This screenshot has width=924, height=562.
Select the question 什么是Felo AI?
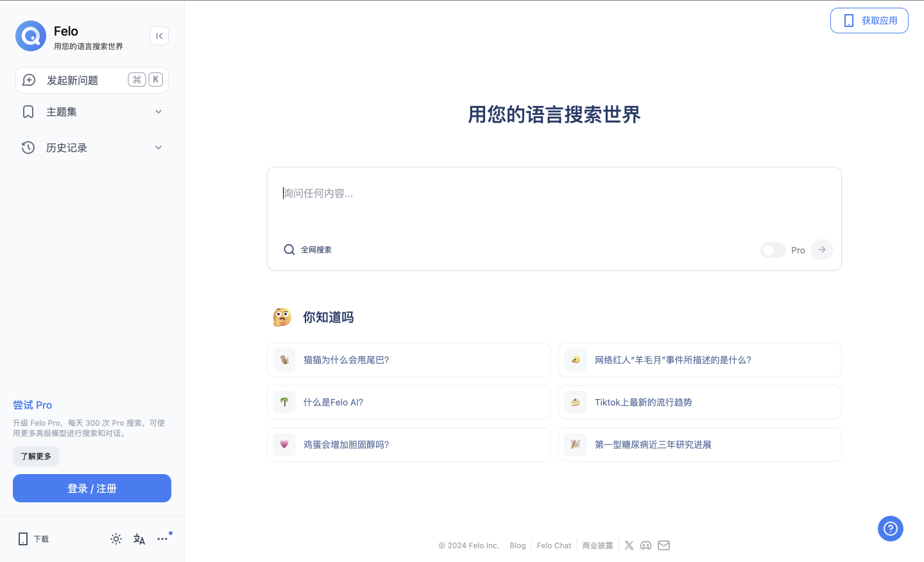point(409,402)
